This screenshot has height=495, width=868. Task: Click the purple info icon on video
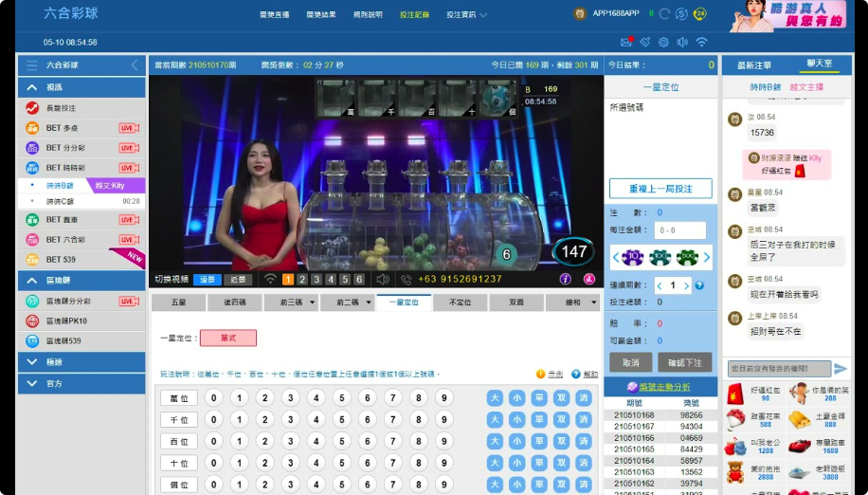tap(566, 279)
